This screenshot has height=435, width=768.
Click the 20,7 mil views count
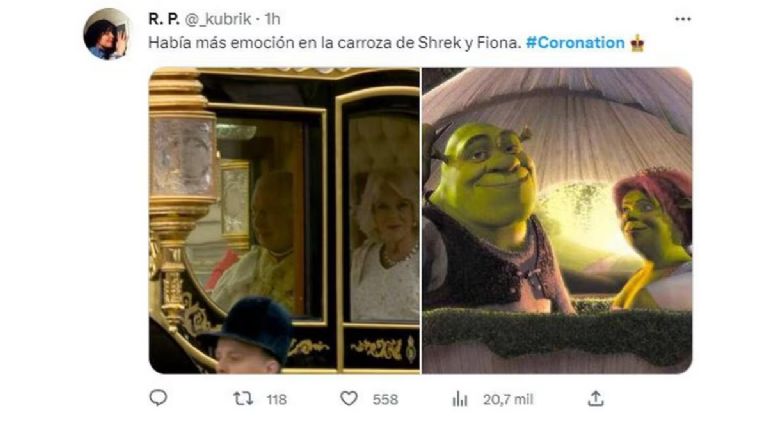pyautogui.click(x=508, y=400)
